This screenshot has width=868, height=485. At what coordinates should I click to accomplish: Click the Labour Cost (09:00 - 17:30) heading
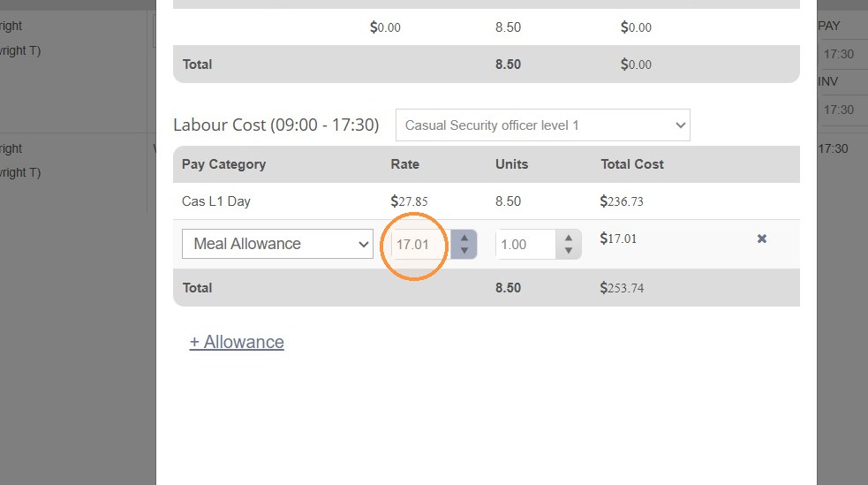(275, 125)
